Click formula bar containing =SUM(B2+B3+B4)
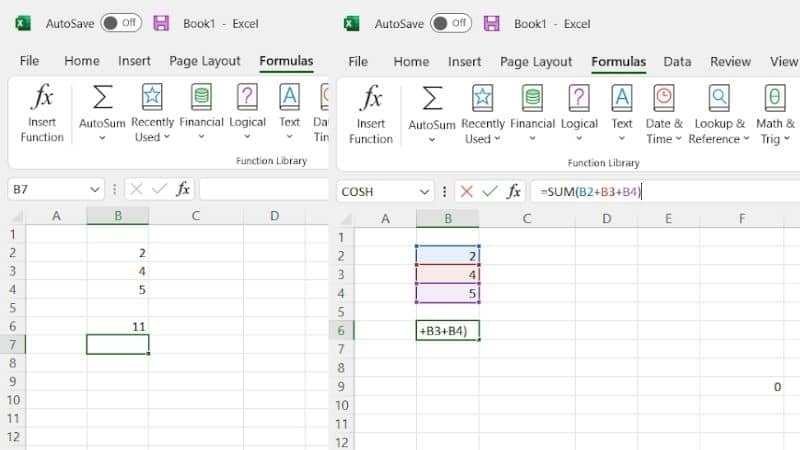 tap(660, 191)
